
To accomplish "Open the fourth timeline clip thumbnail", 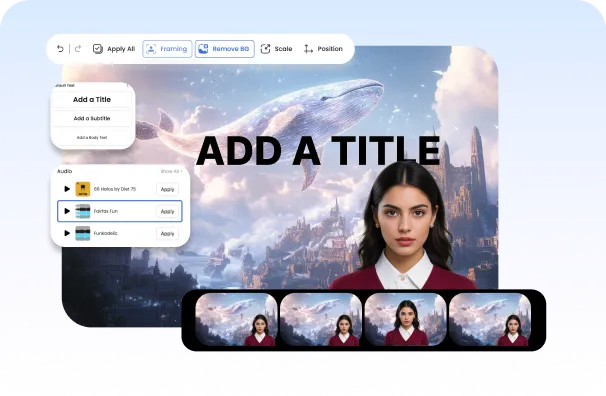I will click(x=490, y=319).
